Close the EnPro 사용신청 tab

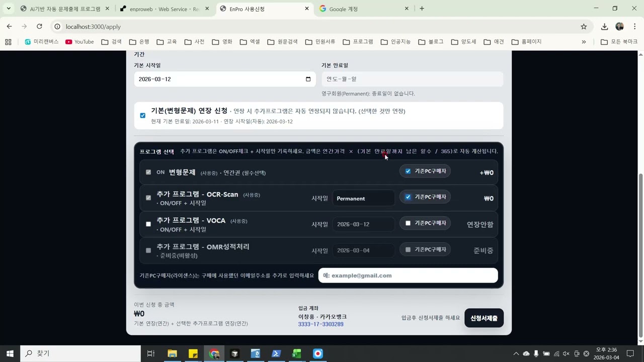coord(306,9)
